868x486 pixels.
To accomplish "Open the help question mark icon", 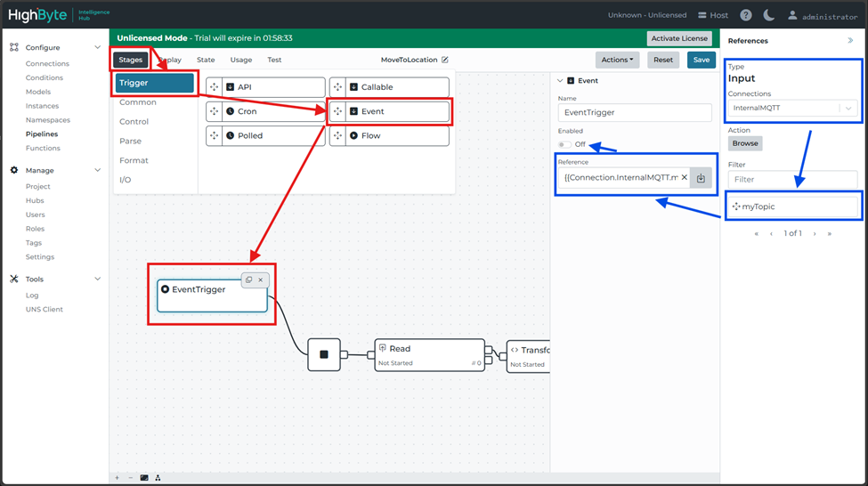I will [x=746, y=15].
